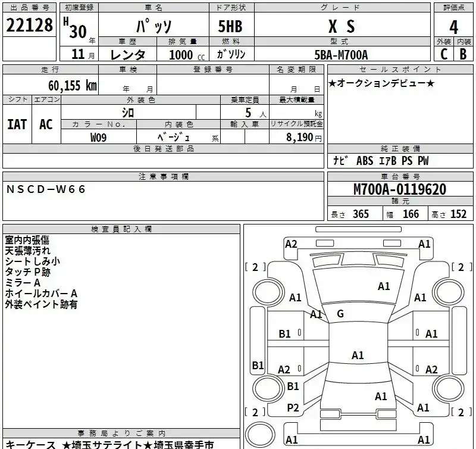Click the 事務局よりご案内 header

point(121,433)
